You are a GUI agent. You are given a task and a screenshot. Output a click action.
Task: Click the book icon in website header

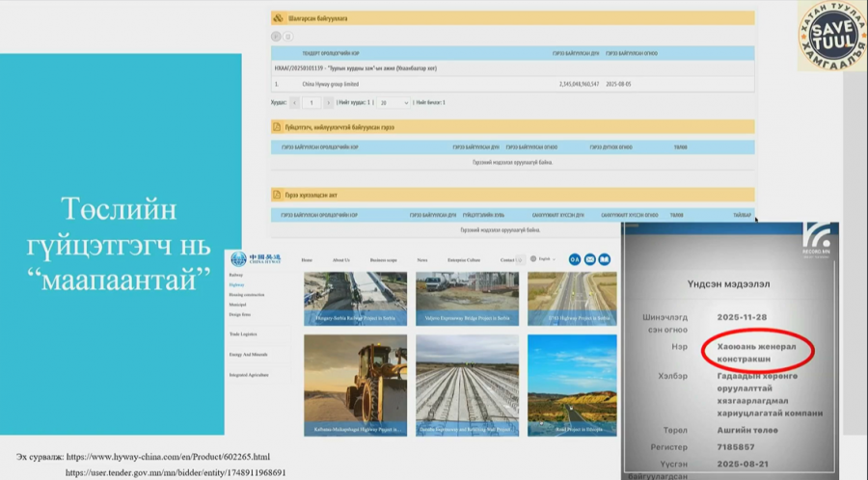coord(605,259)
